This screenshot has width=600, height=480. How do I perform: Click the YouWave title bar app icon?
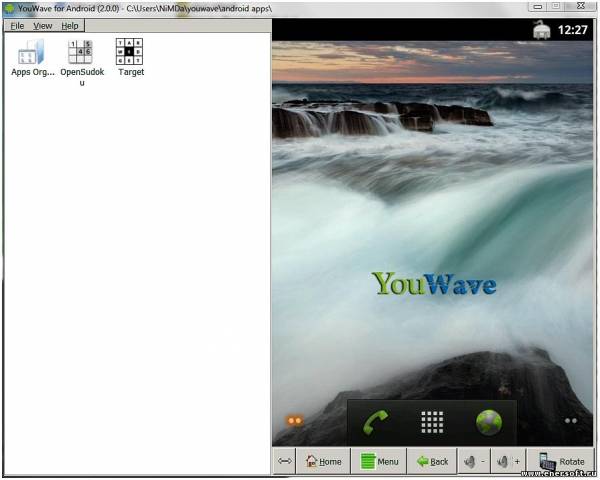[9, 8]
